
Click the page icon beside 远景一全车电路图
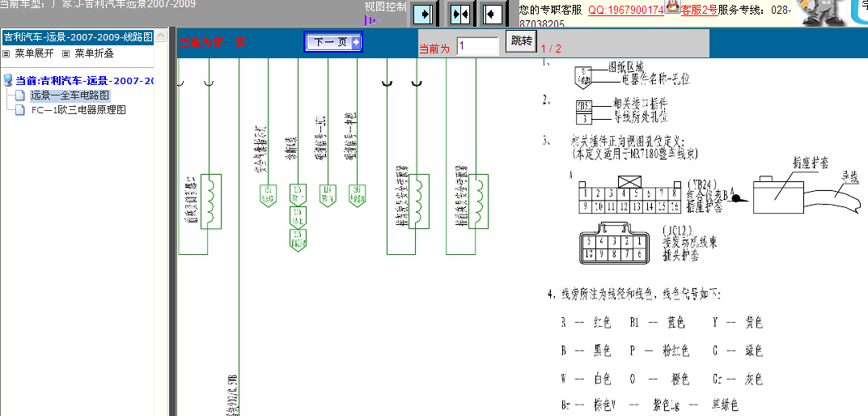[20, 96]
